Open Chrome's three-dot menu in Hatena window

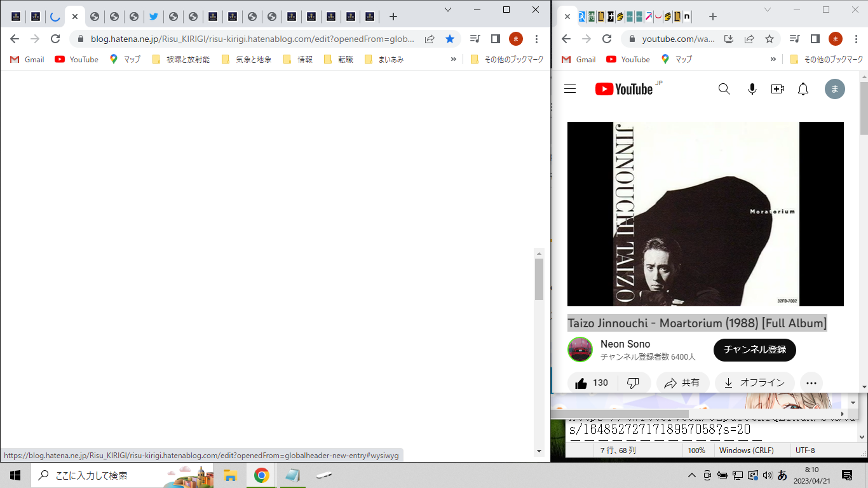[x=537, y=39]
